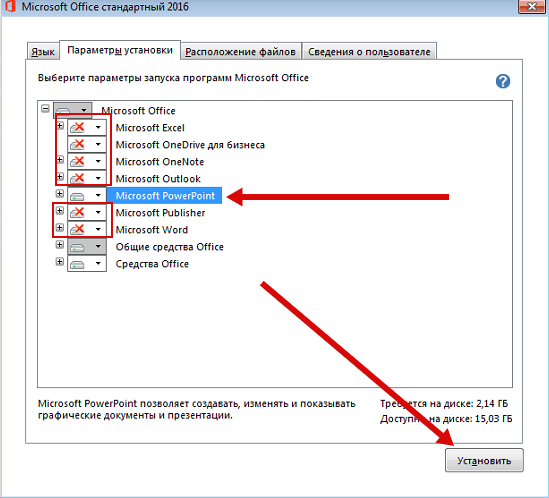This screenshot has width=549, height=498.
Task: Expand the Microsoft OneNote node
Action: pos(60,160)
